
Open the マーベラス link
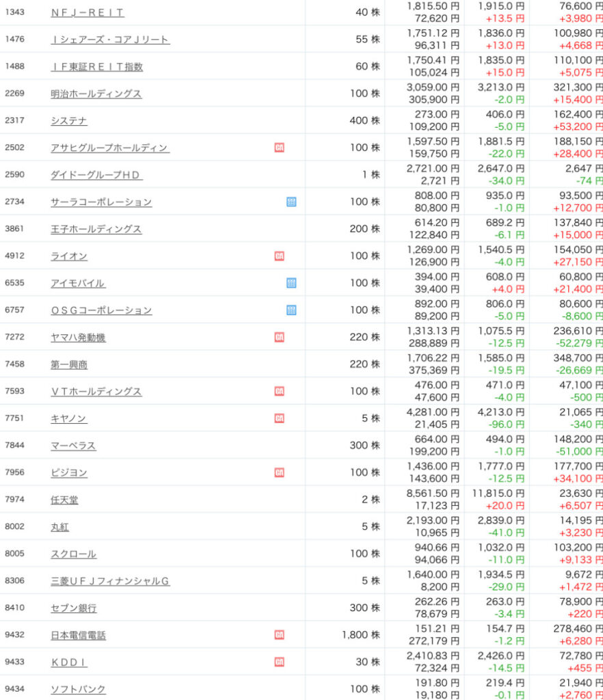[73, 446]
